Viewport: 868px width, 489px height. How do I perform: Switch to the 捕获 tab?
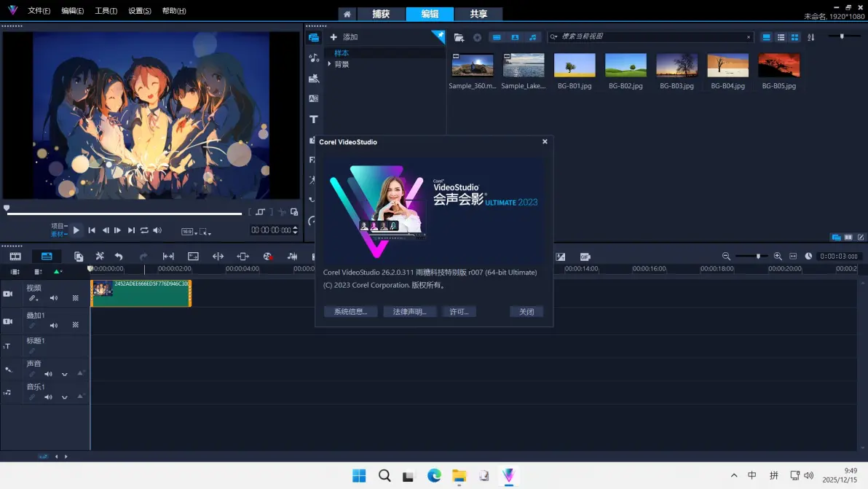coord(381,14)
